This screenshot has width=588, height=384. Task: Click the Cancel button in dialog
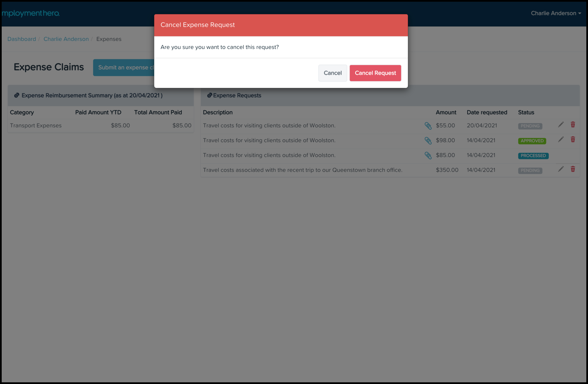click(x=333, y=73)
